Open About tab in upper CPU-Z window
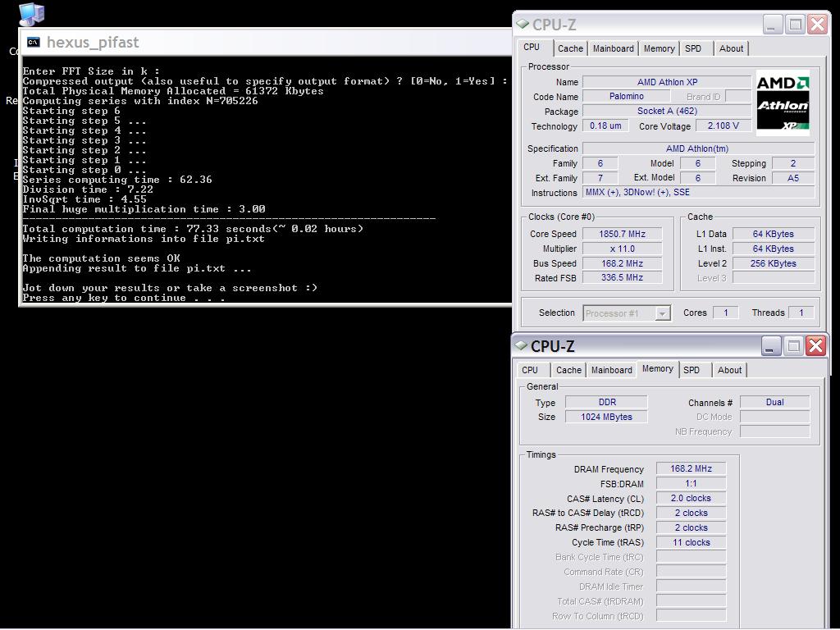 pos(731,48)
